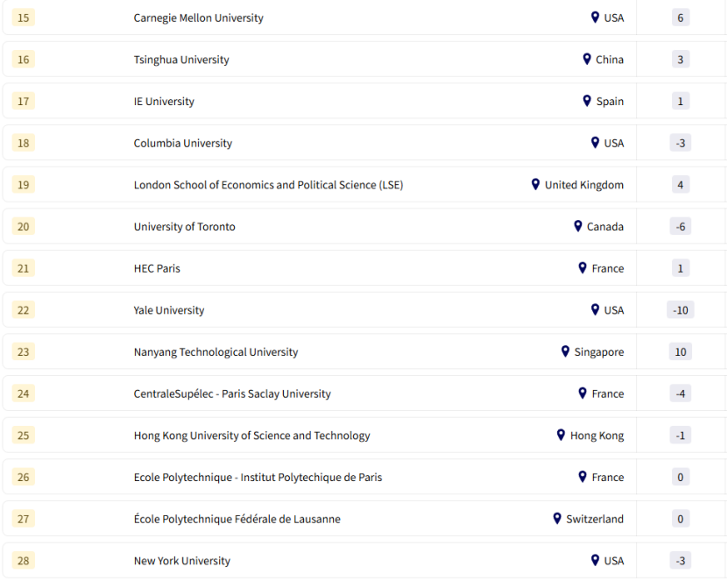
Task: Click the location pin next to Hong Kong
Action: point(561,435)
